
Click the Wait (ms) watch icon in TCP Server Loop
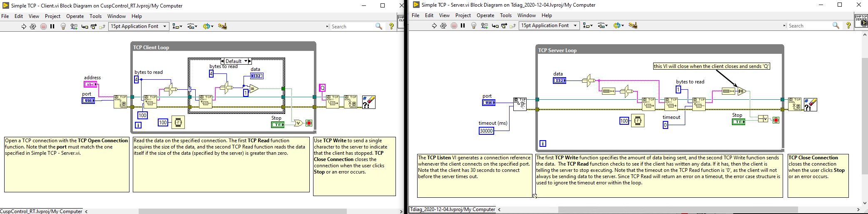637,121
